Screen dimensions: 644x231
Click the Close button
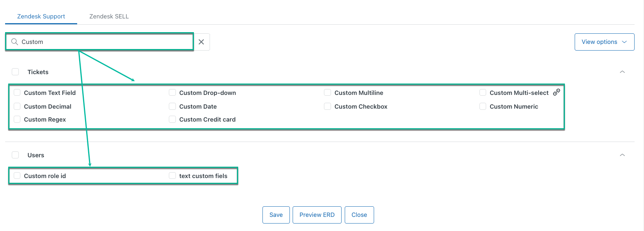click(359, 215)
